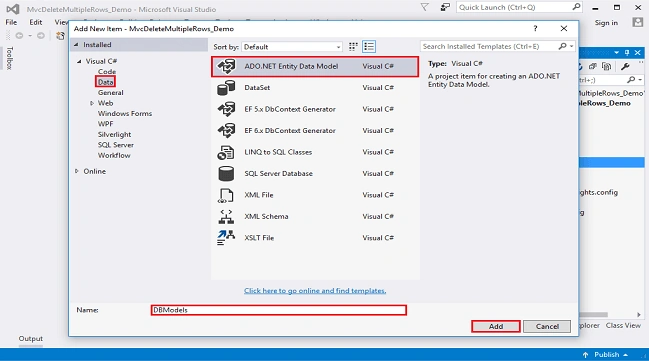This screenshot has width=649, height=361.
Task: Close the Add New Item dialog
Action: tap(564, 28)
